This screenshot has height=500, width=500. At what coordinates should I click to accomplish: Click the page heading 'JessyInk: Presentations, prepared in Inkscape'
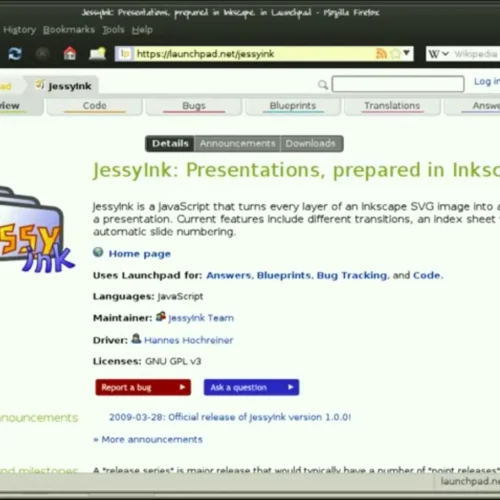(296, 170)
